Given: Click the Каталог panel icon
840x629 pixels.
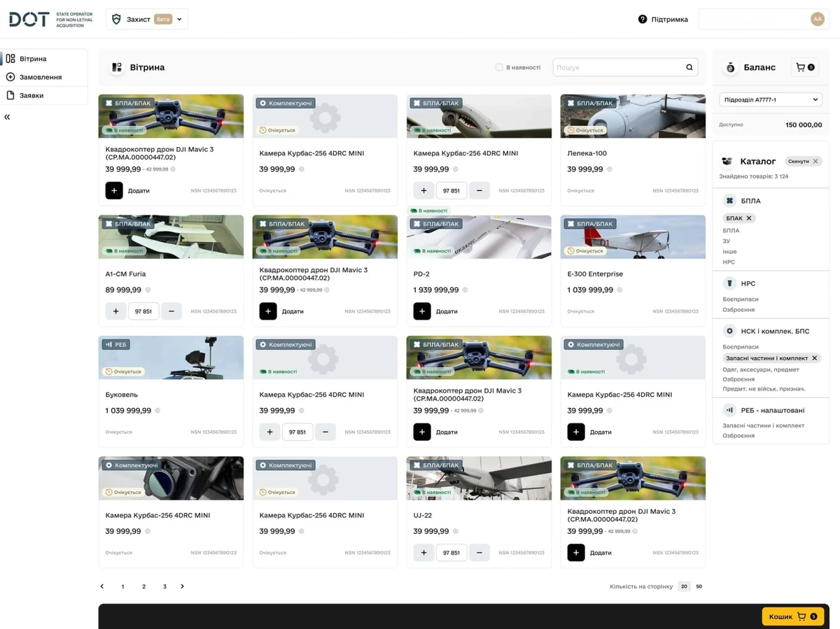Looking at the screenshot, I should pyautogui.click(x=727, y=161).
